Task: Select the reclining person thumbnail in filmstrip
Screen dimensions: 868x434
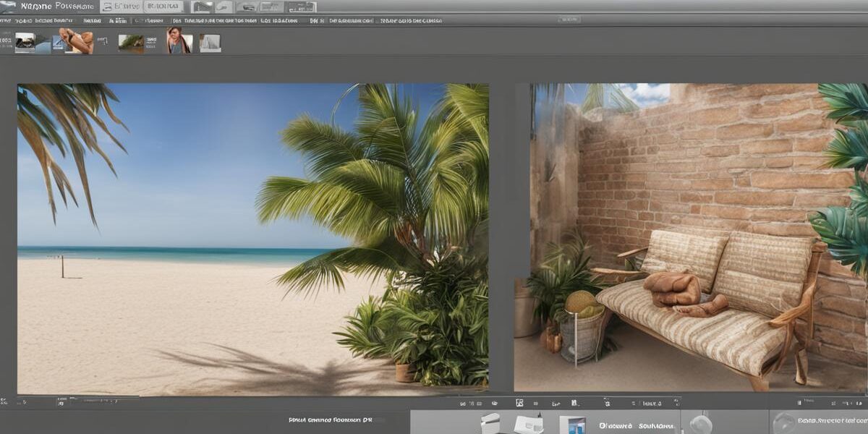Action: coord(76,41)
